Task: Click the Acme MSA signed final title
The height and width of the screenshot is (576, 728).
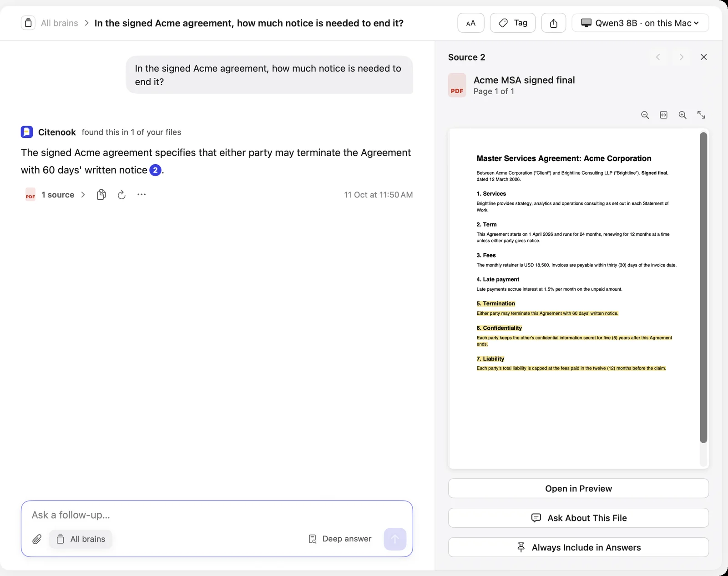Action: [x=524, y=80]
